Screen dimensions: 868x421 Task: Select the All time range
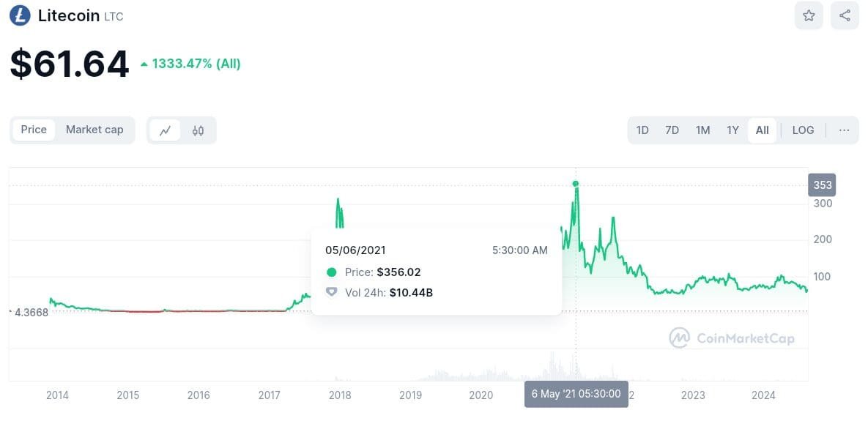762,130
